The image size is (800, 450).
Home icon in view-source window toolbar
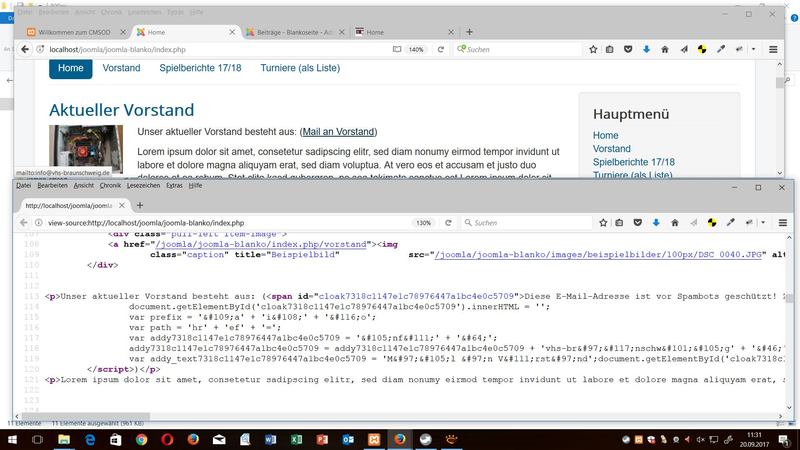(674, 223)
